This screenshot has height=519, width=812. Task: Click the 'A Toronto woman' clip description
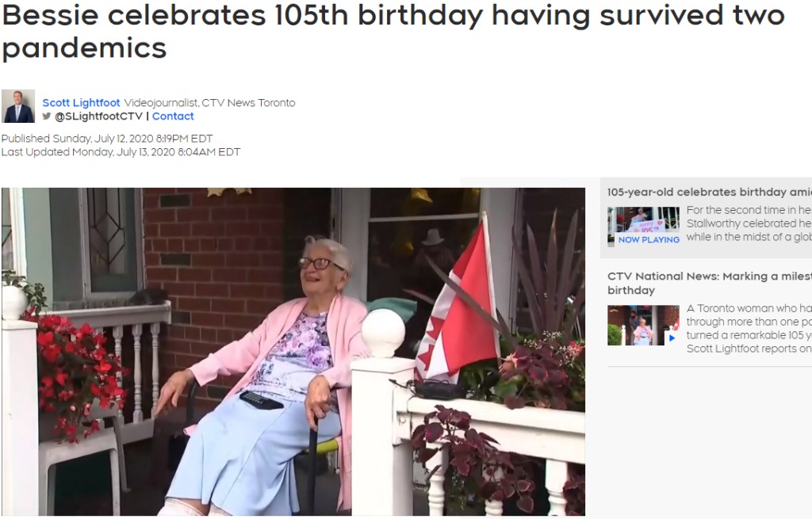tap(749, 329)
